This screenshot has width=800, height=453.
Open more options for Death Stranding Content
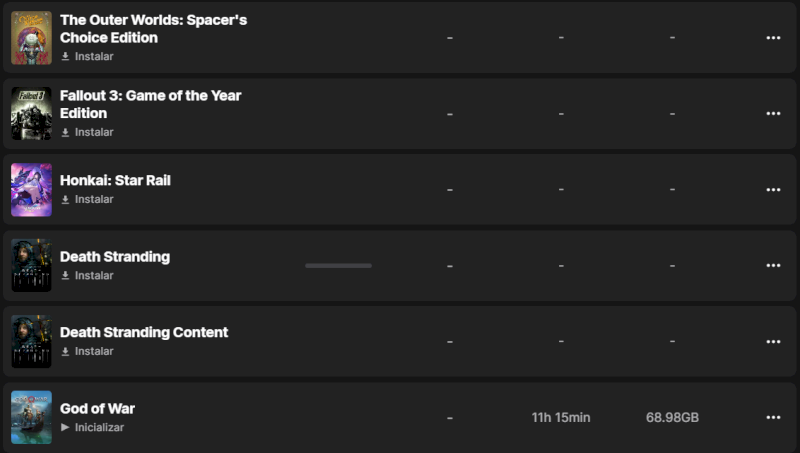(773, 341)
